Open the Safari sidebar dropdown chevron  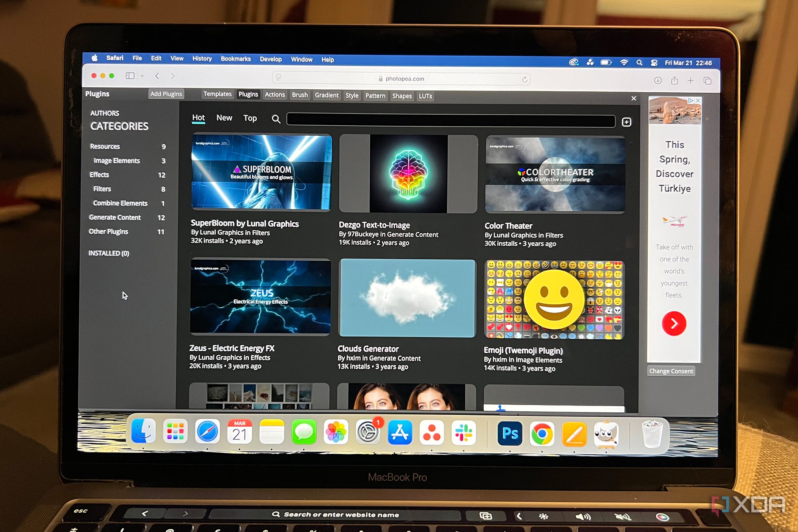click(x=142, y=76)
